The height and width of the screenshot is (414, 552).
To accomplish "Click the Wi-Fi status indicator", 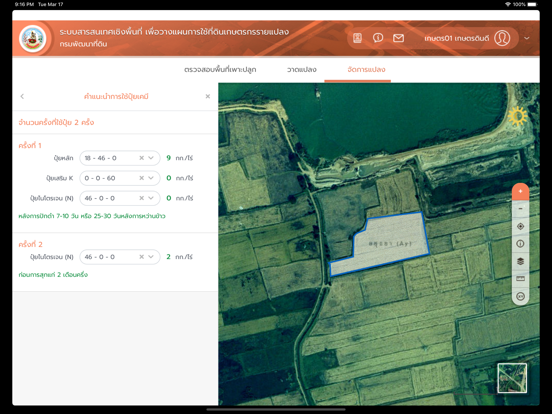I will (508, 4).
